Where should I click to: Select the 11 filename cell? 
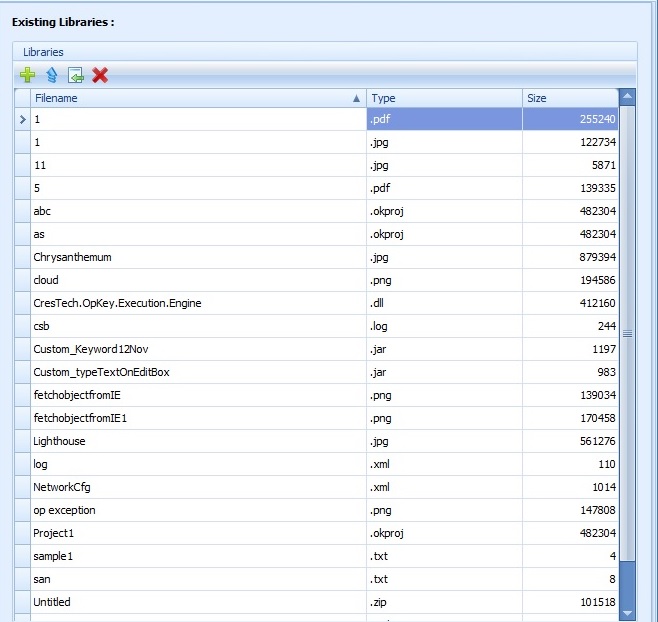click(198, 165)
